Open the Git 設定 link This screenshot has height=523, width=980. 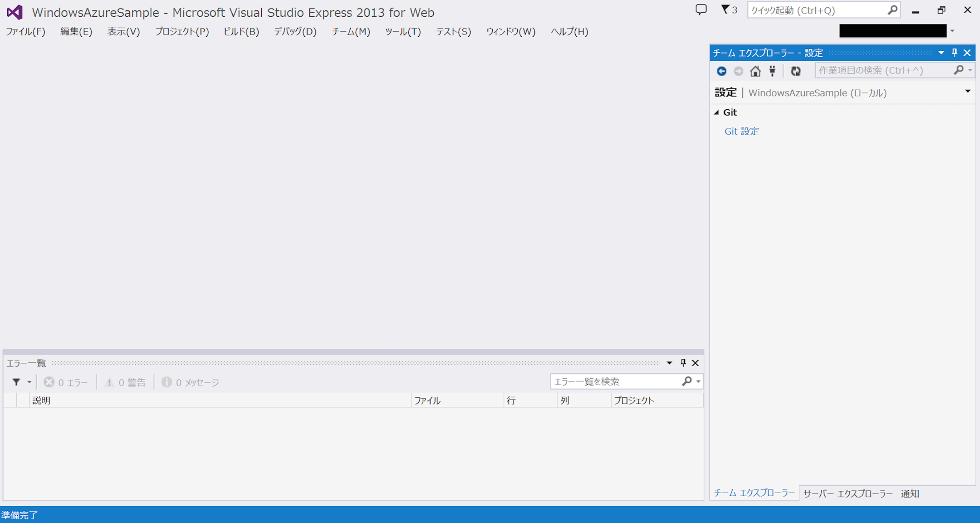(x=741, y=131)
